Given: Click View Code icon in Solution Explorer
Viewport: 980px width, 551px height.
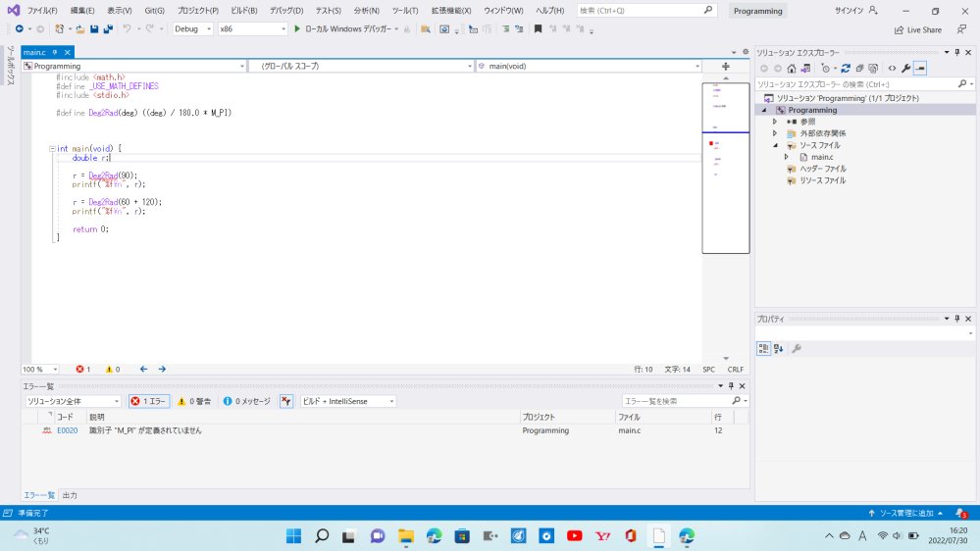Looking at the screenshot, I should 892,69.
